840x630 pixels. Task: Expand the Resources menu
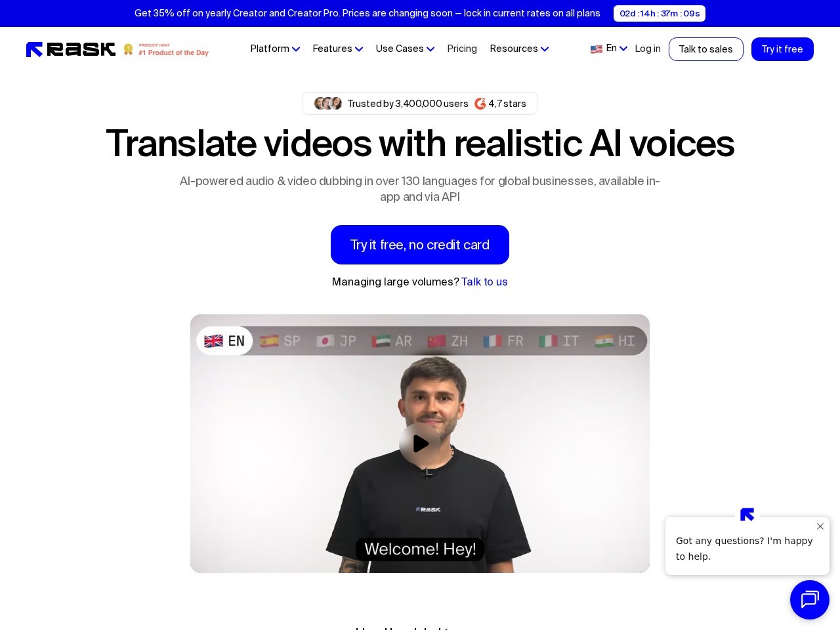(519, 49)
